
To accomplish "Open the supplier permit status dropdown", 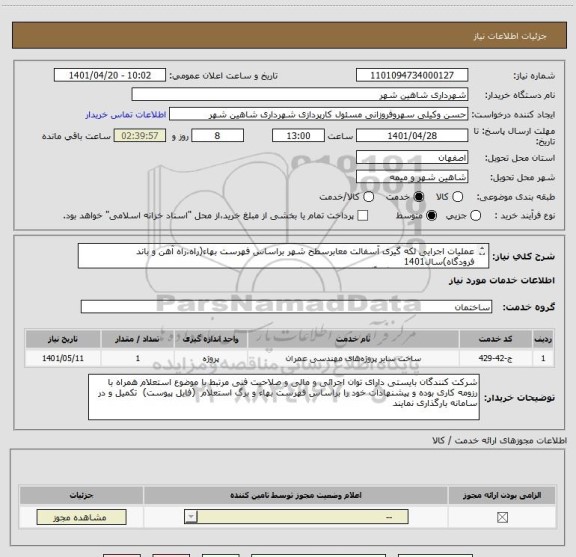I will point(296,517).
